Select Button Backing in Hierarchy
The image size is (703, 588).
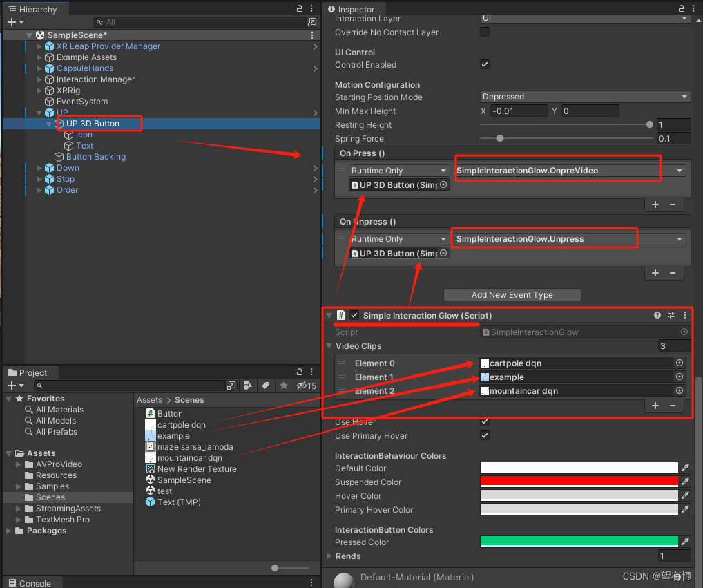95,157
